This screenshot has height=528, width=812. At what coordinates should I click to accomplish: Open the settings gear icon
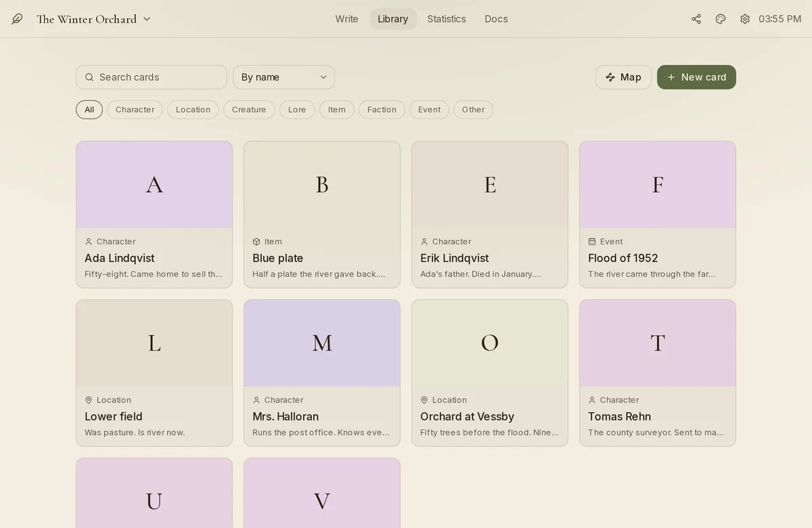[745, 19]
